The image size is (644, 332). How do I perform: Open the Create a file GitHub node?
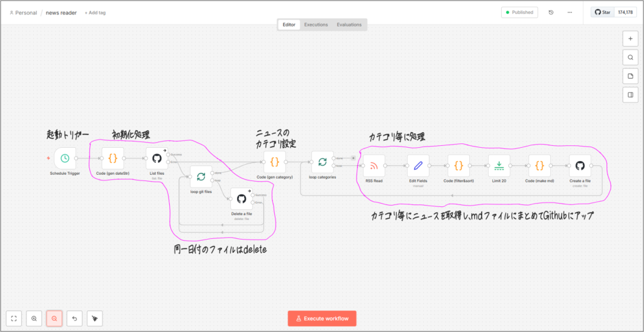(580, 166)
